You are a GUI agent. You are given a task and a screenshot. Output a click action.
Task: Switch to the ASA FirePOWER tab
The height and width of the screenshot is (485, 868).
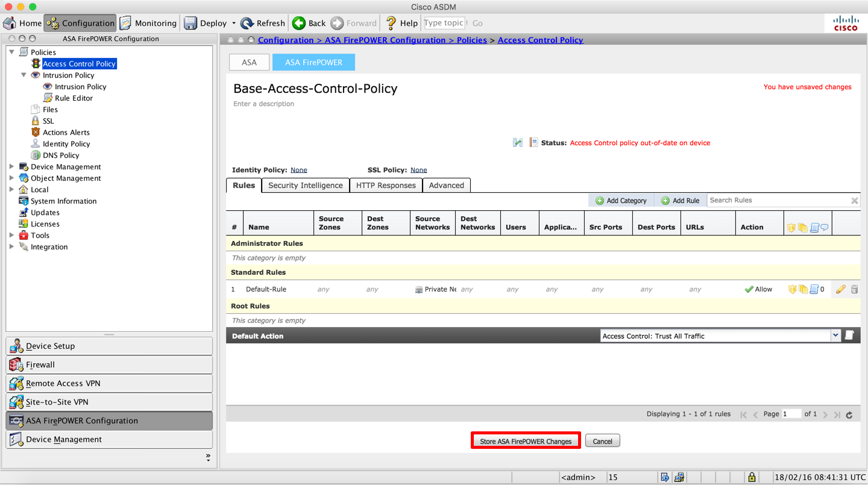[313, 62]
